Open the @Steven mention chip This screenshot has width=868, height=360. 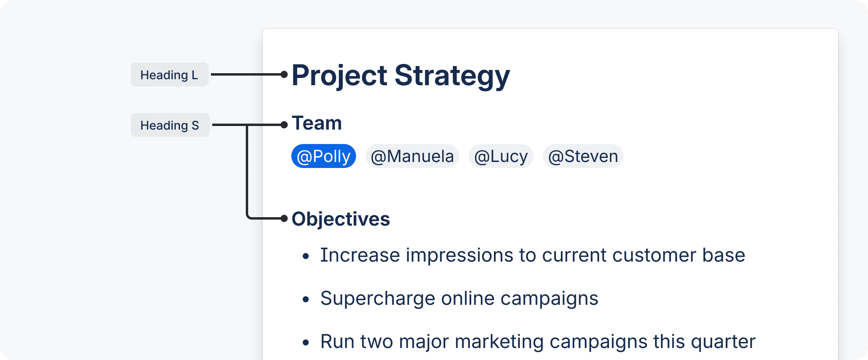pyautogui.click(x=583, y=156)
